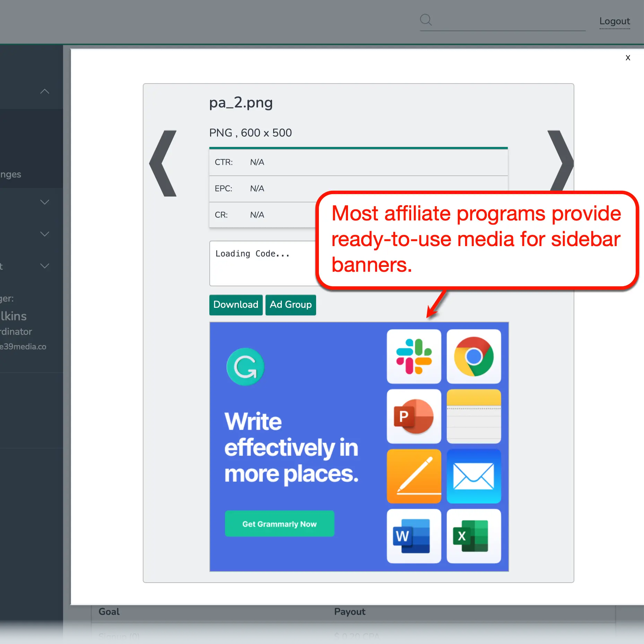The image size is (644, 644).
Task: Click the pa_2.png file name title
Action: (x=241, y=103)
